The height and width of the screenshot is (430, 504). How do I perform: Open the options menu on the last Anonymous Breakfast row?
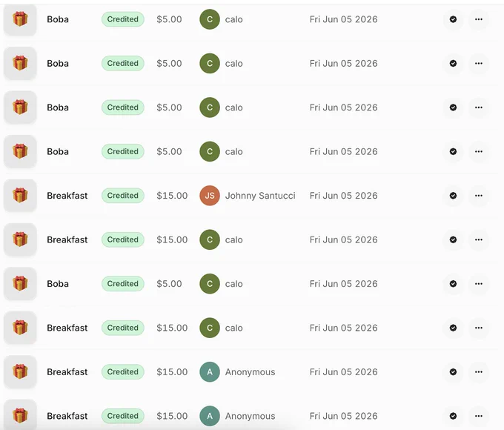479,416
